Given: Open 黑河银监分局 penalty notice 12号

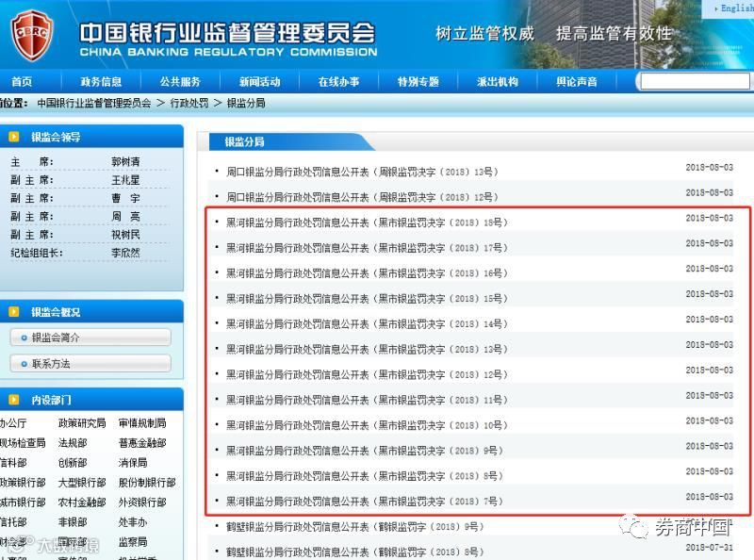Looking at the screenshot, I should pyautogui.click(x=367, y=374).
